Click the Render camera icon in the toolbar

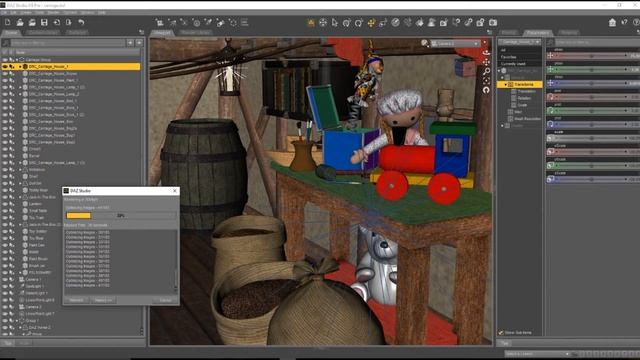(x=493, y=22)
